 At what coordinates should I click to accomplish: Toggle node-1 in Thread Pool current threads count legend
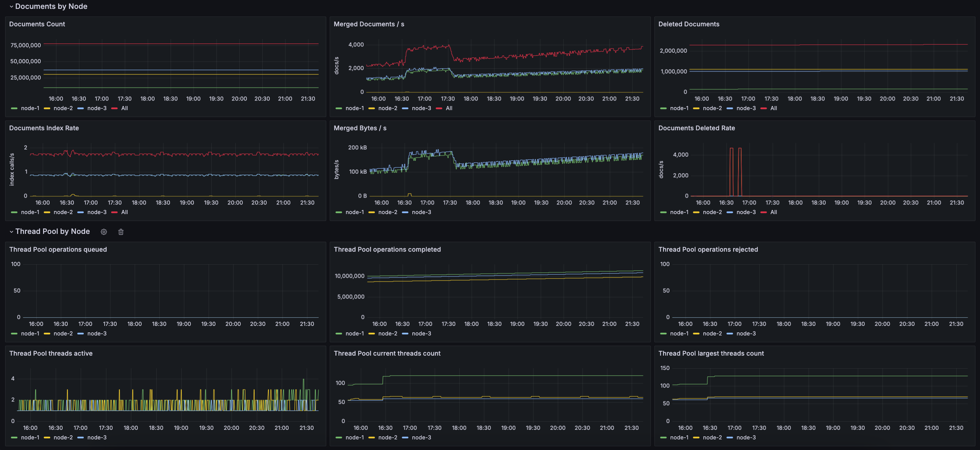(x=355, y=437)
